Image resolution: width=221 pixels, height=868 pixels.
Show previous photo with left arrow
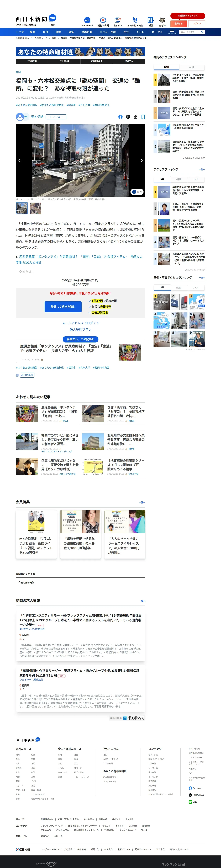(x=19, y=160)
